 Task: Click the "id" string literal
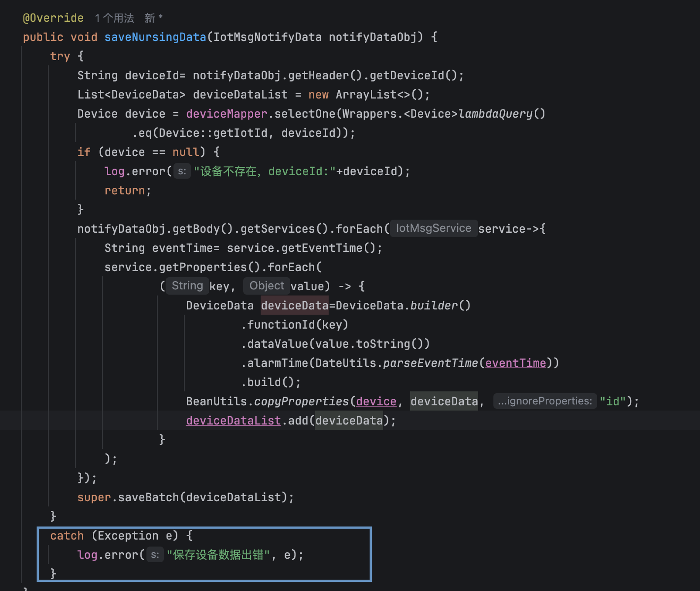tap(613, 401)
